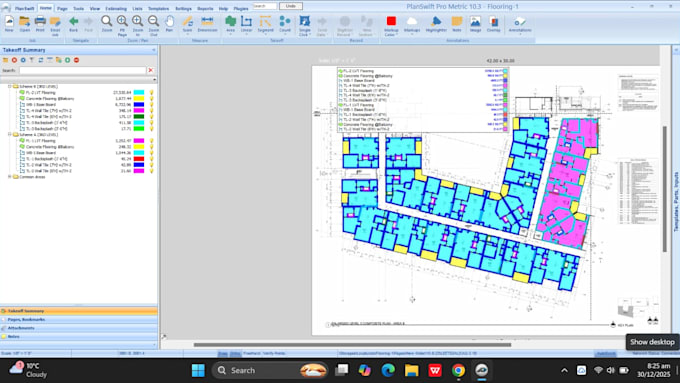Toggle visibility bulb for FL-2 LVT Flooring
Viewport: 680px width, 383px height.
click(152, 92)
